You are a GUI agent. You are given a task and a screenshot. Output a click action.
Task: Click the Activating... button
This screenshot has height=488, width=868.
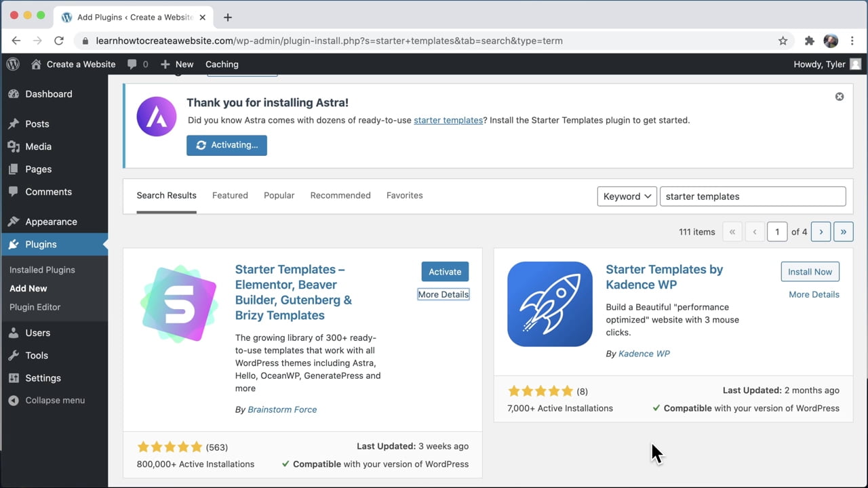click(x=226, y=145)
